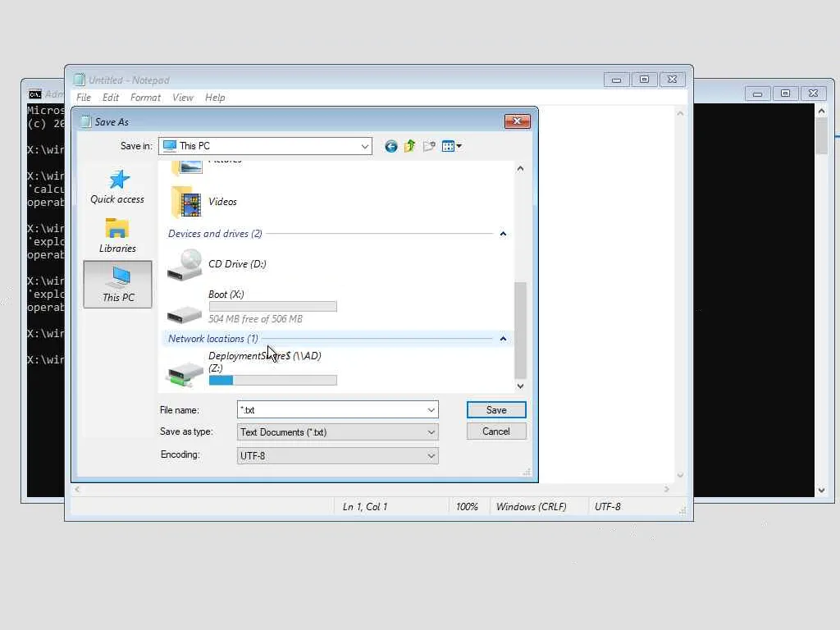
Task: Click the Videos folder label
Action: (223, 202)
